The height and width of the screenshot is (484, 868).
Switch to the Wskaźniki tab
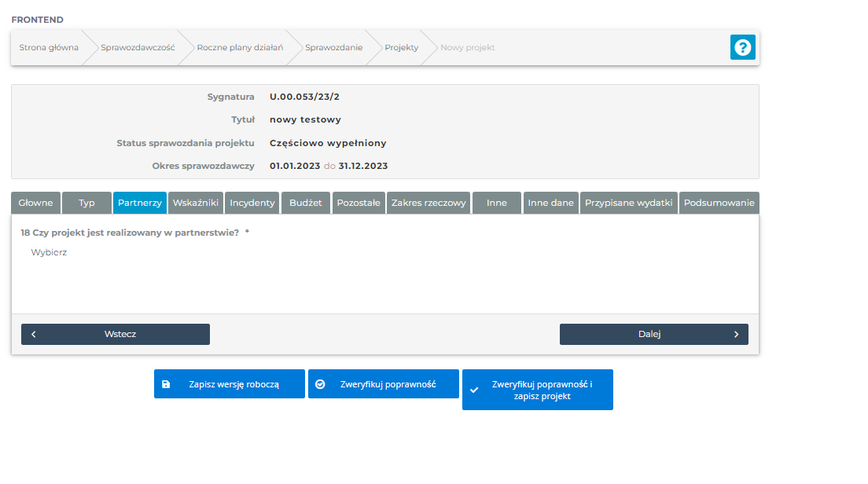195,203
